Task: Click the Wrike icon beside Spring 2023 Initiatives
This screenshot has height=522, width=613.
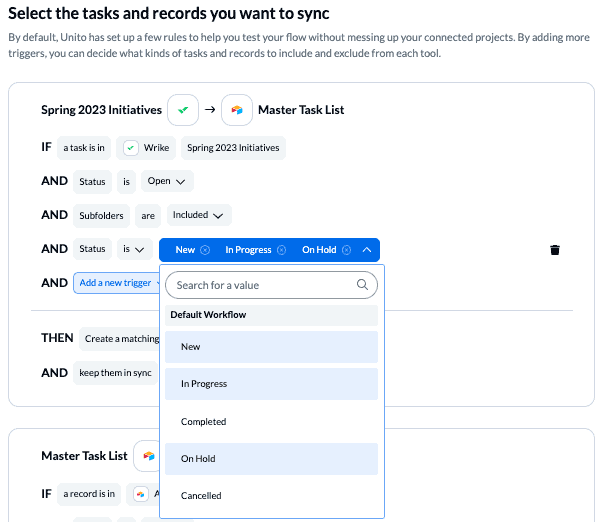Action: [x=183, y=110]
